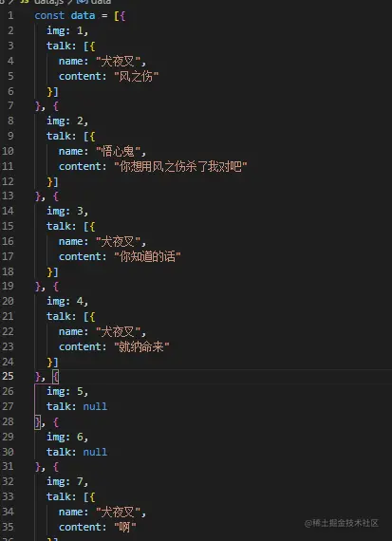Place cursor on "img: 2,"
The height and width of the screenshot is (541, 392).
[x=67, y=121]
